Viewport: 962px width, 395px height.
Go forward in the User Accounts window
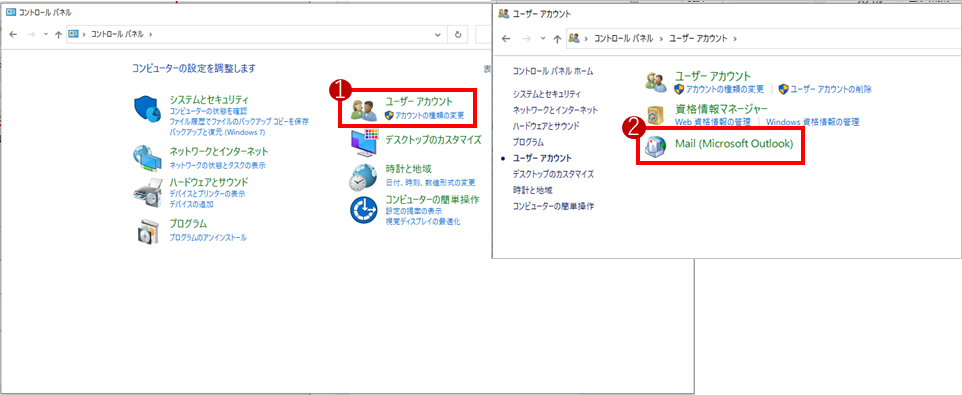[526, 39]
